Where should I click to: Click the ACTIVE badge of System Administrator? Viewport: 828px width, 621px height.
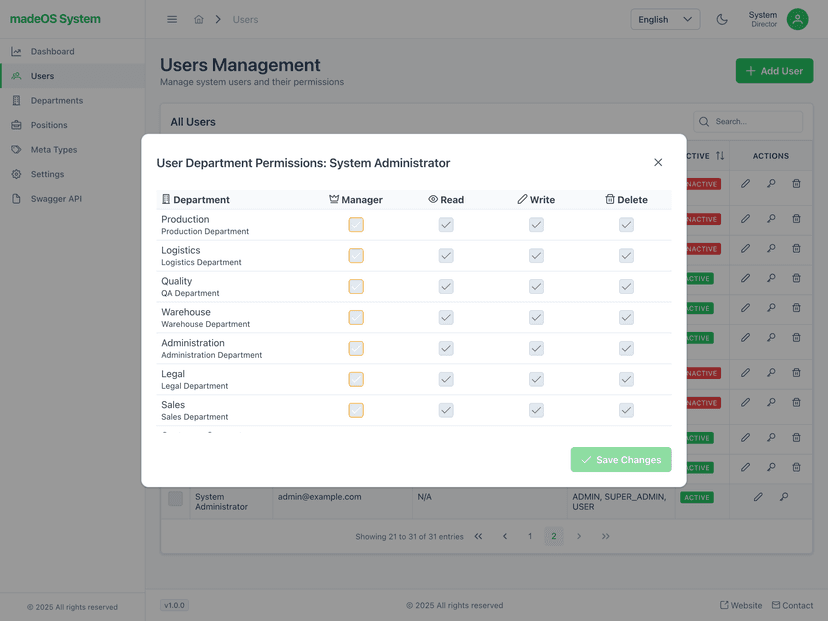tap(697, 497)
